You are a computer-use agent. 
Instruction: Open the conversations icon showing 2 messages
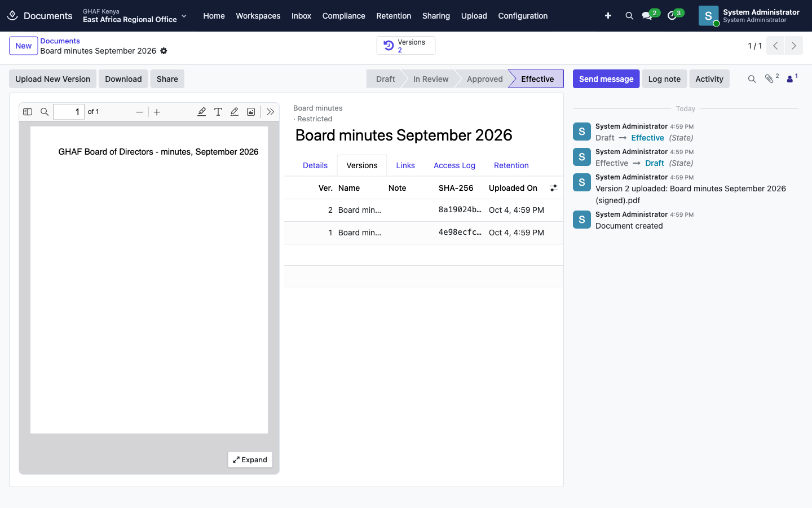[647, 16]
